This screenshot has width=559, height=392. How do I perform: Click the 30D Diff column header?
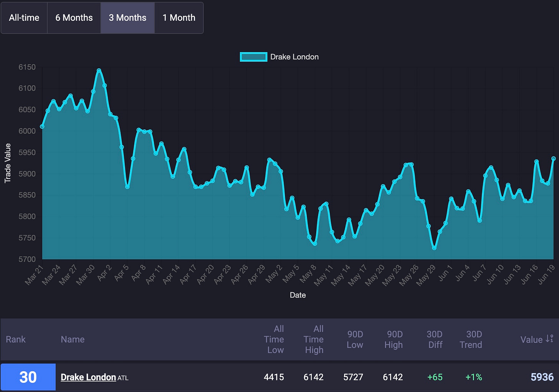coord(435,339)
